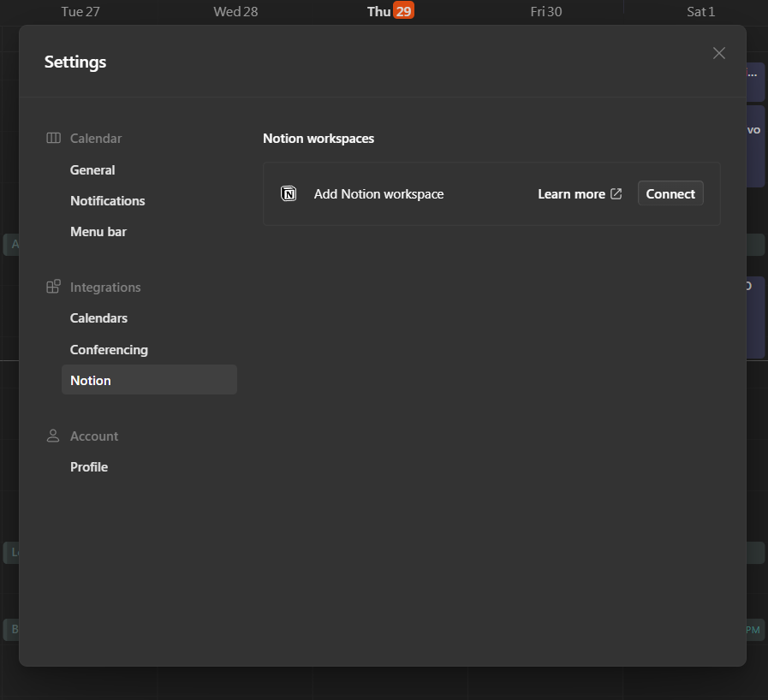Select the Notion settings page
This screenshot has width=768, height=700.
point(149,380)
